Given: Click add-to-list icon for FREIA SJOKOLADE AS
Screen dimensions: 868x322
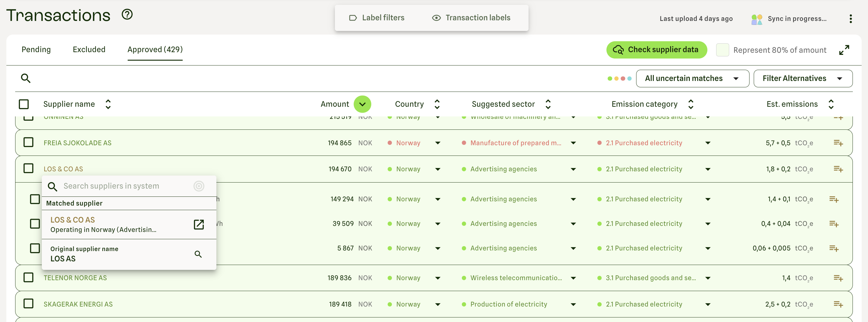Looking at the screenshot, I should pyautogui.click(x=838, y=143).
